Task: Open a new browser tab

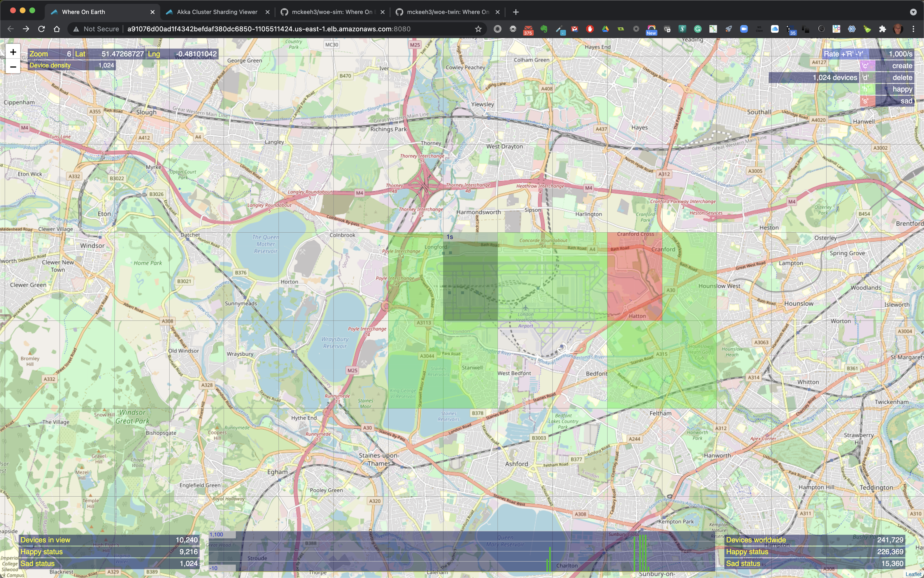Action: pos(516,12)
